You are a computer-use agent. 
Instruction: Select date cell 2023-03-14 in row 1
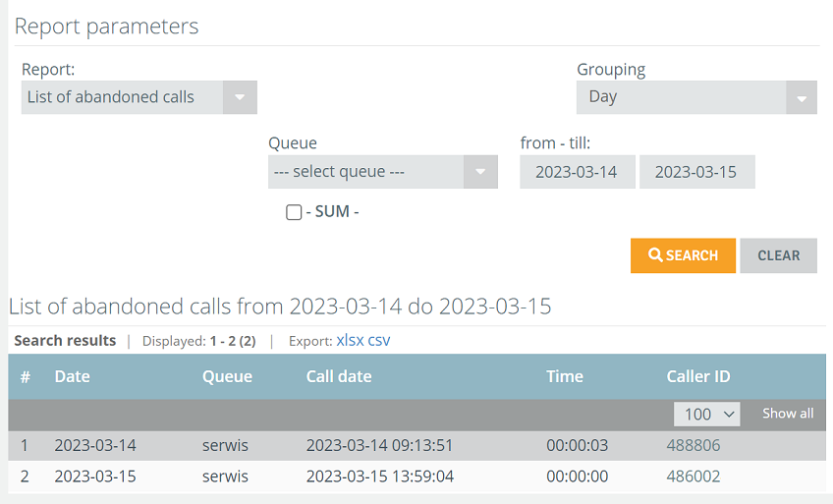point(95,445)
